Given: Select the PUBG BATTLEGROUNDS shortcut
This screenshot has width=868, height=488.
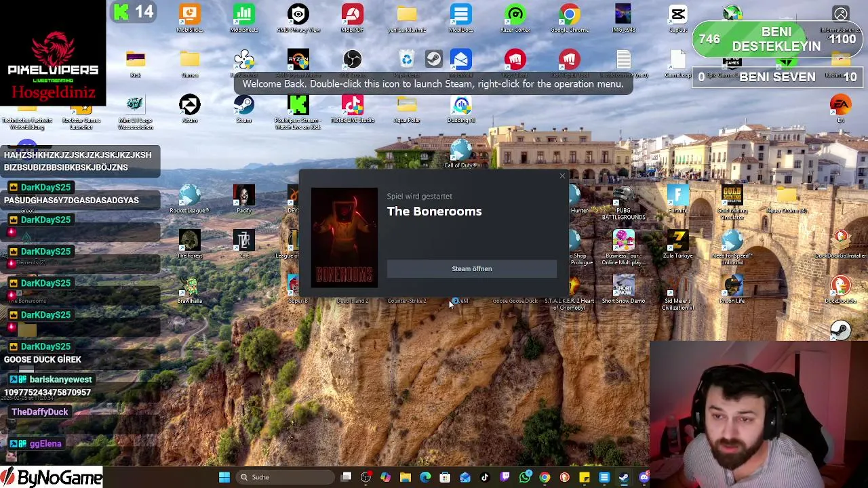Looking at the screenshot, I should point(623,202).
